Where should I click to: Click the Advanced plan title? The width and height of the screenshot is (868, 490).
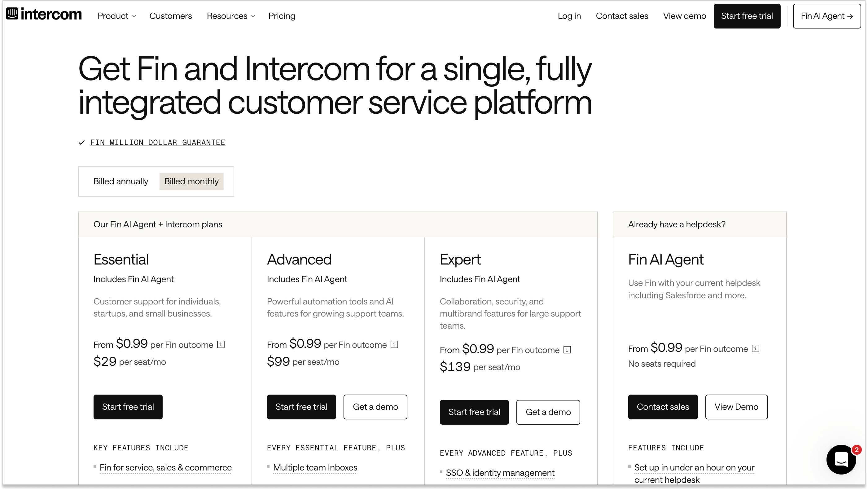299,260
